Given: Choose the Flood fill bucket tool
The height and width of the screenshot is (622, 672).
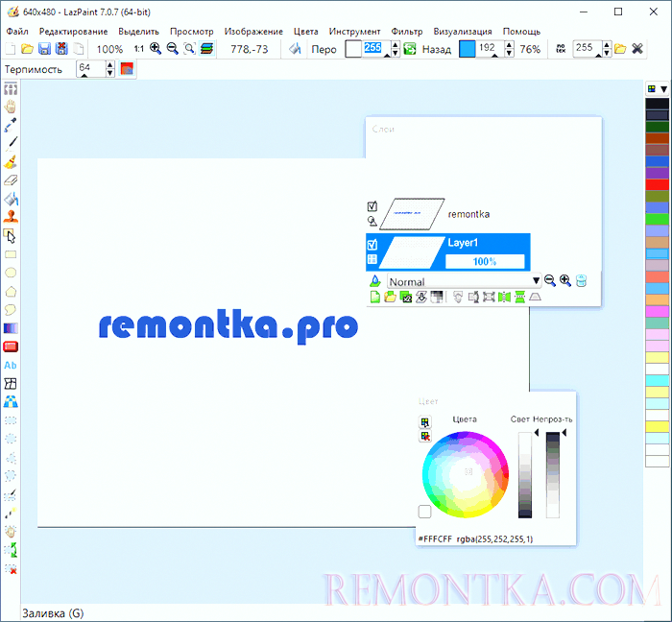Looking at the screenshot, I should click(x=11, y=200).
